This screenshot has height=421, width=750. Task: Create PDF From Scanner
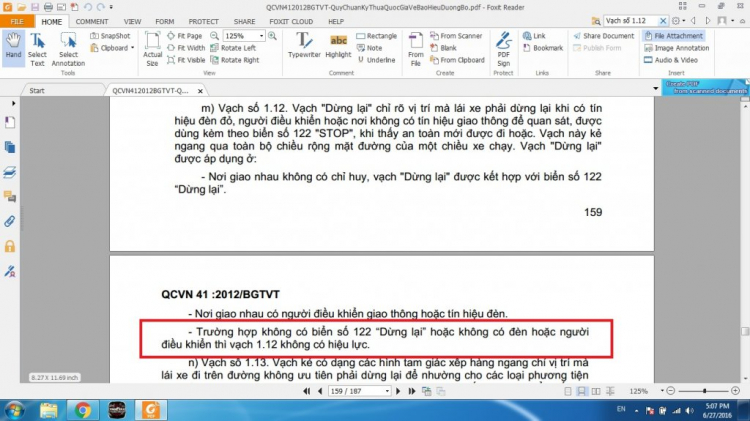click(456, 36)
